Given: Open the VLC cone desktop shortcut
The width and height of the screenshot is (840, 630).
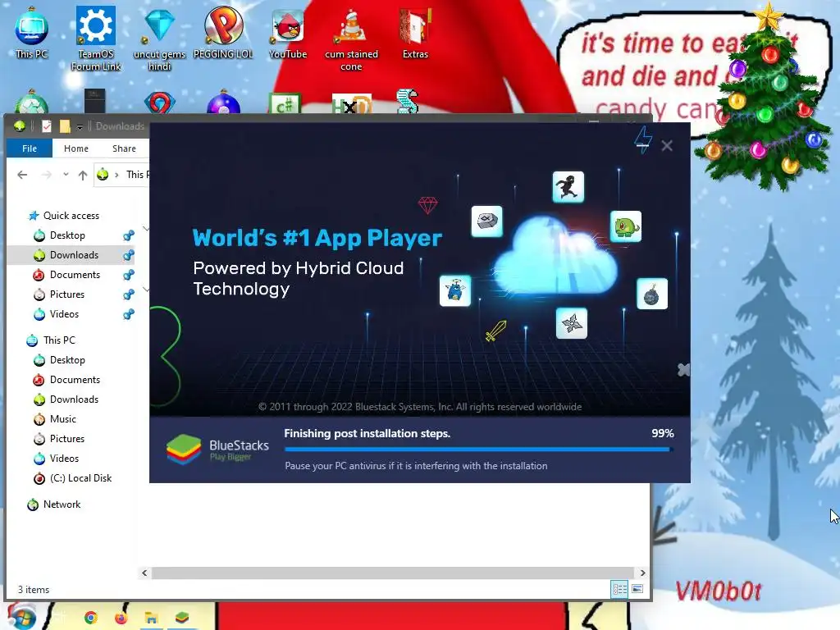Looking at the screenshot, I should [x=351, y=39].
